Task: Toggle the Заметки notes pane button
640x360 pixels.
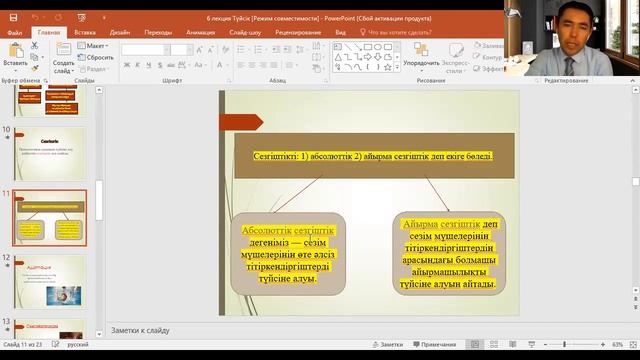Action: pos(388,344)
